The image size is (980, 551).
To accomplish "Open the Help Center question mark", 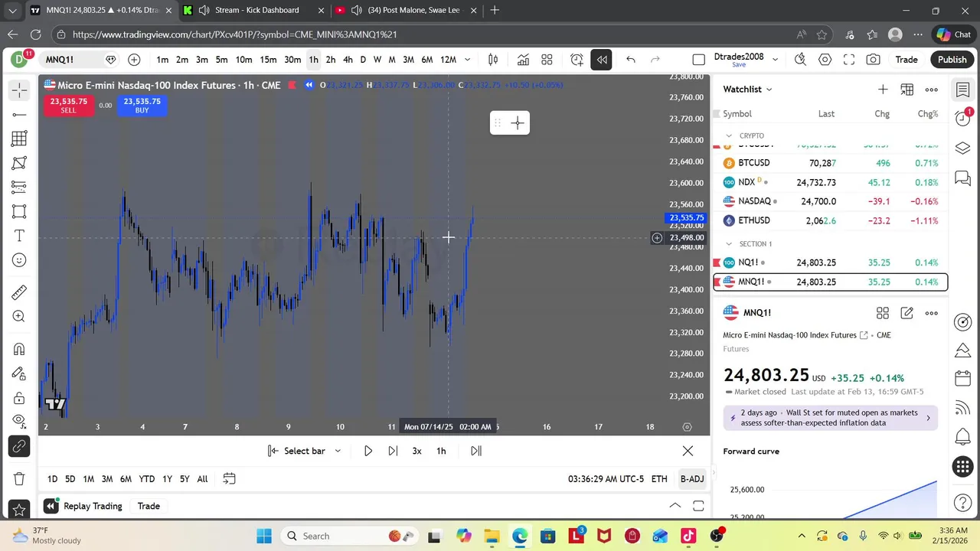I will [963, 503].
